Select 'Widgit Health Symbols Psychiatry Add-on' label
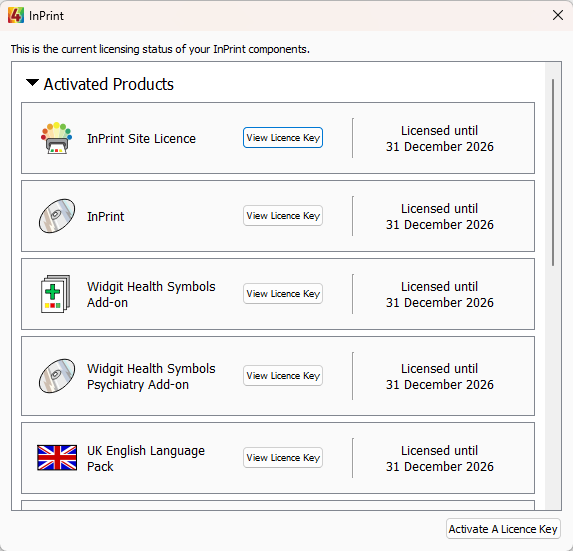573x551 pixels. pos(151,376)
